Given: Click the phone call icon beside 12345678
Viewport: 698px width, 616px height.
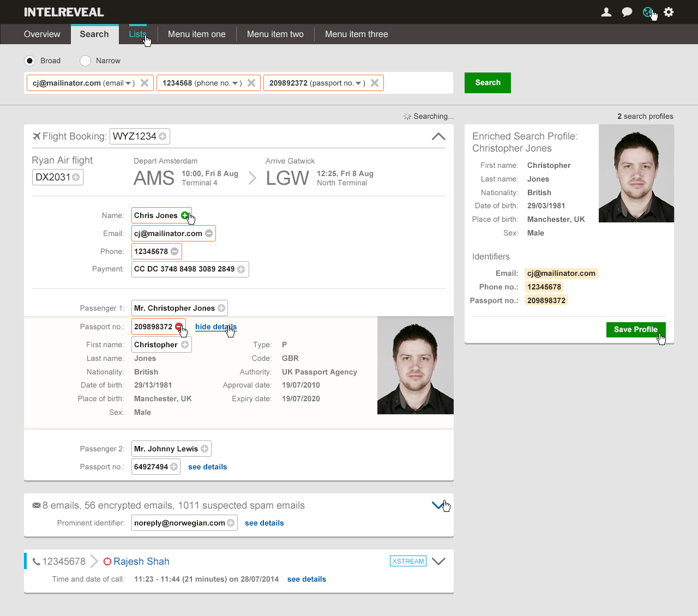Looking at the screenshot, I should (x=37, y=561).
